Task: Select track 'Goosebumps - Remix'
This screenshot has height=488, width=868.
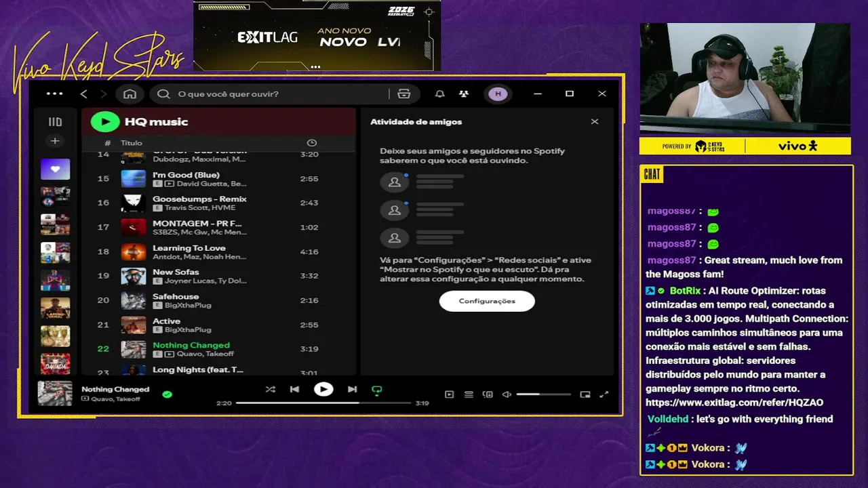Action: point(218,203)
